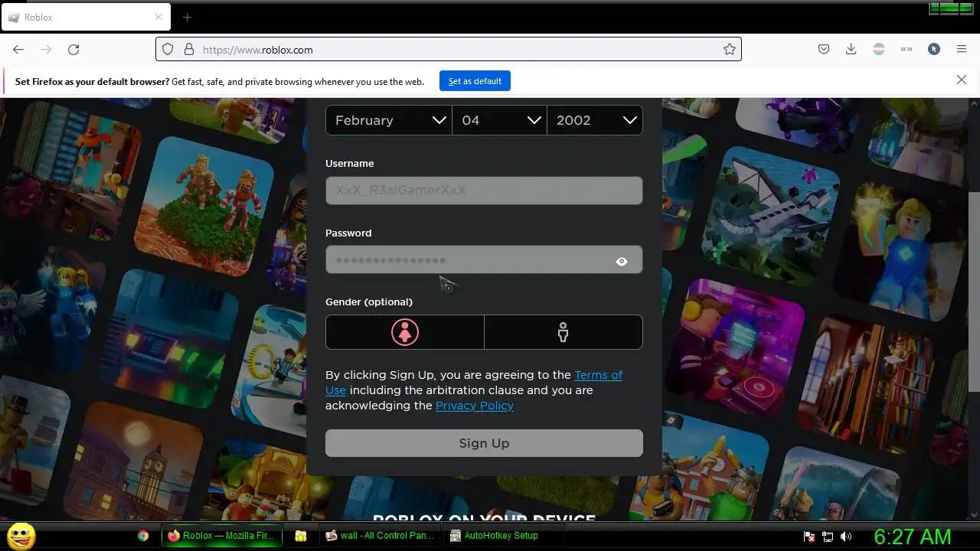
Task: Bookmark this page with the star
Action: [x=729, y=49]
